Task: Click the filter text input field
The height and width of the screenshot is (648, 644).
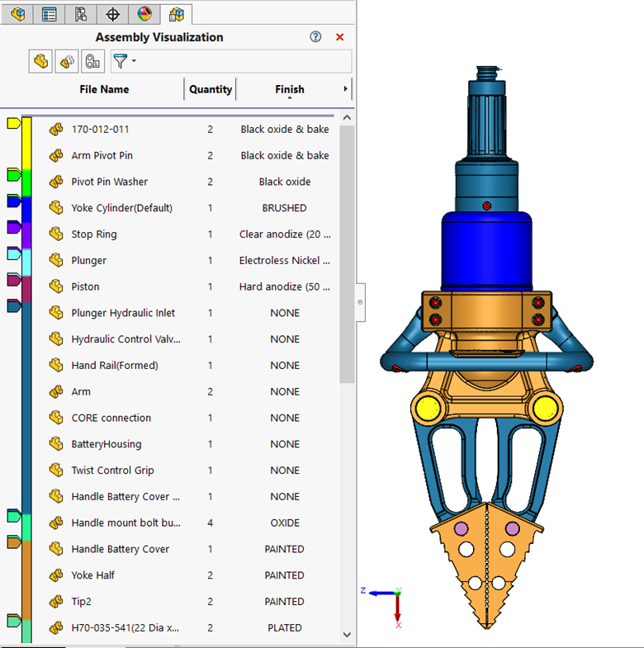Action: click(244, 62)
